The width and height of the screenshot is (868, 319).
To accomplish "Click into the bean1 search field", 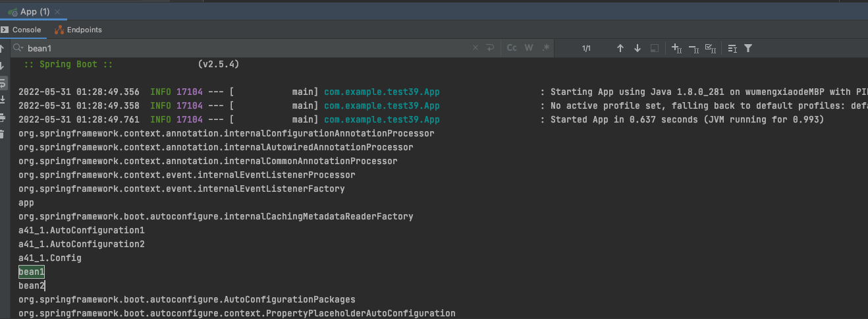I will (x=247, y=48).
